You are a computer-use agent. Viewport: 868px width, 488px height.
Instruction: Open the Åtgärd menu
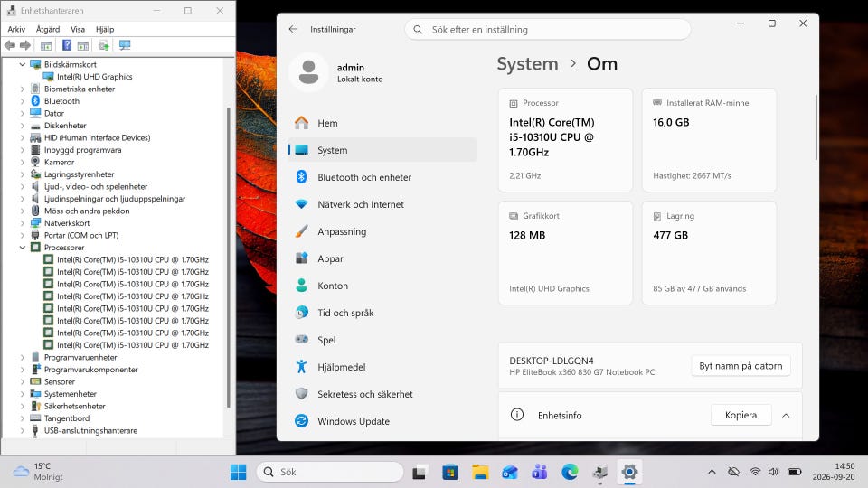tap(48, 29)
